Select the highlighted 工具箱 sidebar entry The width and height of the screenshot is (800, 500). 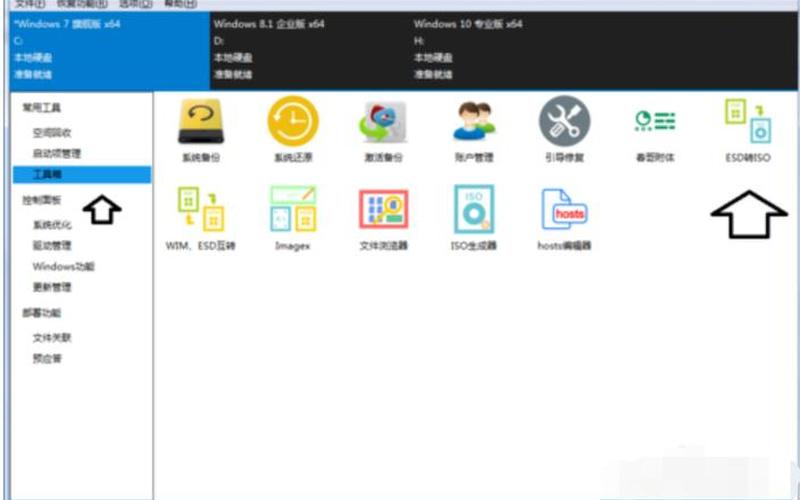point(82,174)
